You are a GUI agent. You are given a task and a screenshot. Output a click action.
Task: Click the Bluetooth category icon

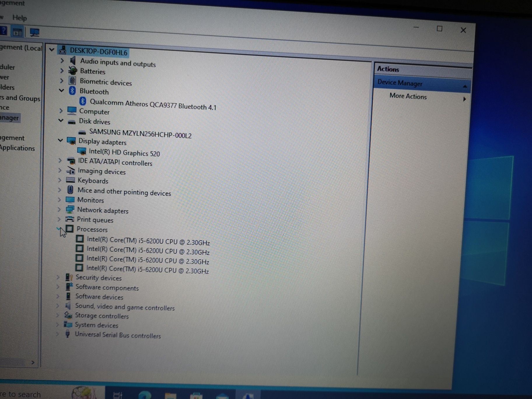(x=72, y=91)
